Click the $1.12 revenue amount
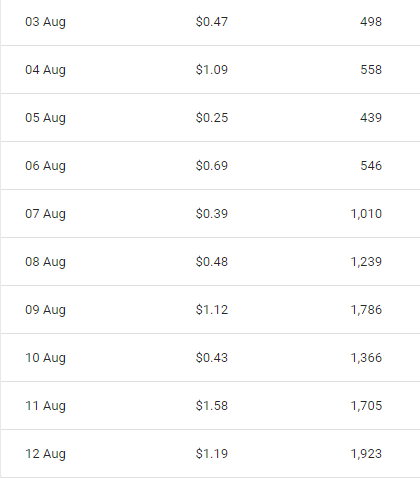Viewport: 420px width, 478px height. tap(212, 310)
